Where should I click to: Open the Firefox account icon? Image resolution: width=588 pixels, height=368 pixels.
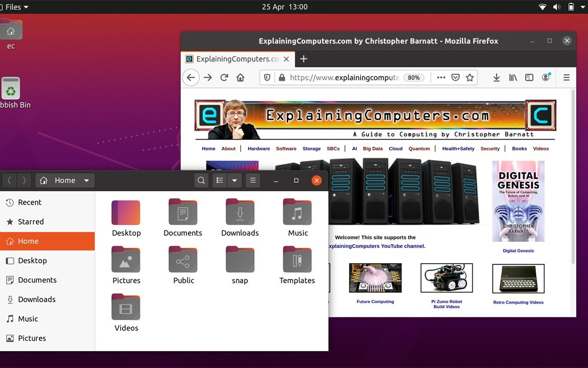pos(545,77)
